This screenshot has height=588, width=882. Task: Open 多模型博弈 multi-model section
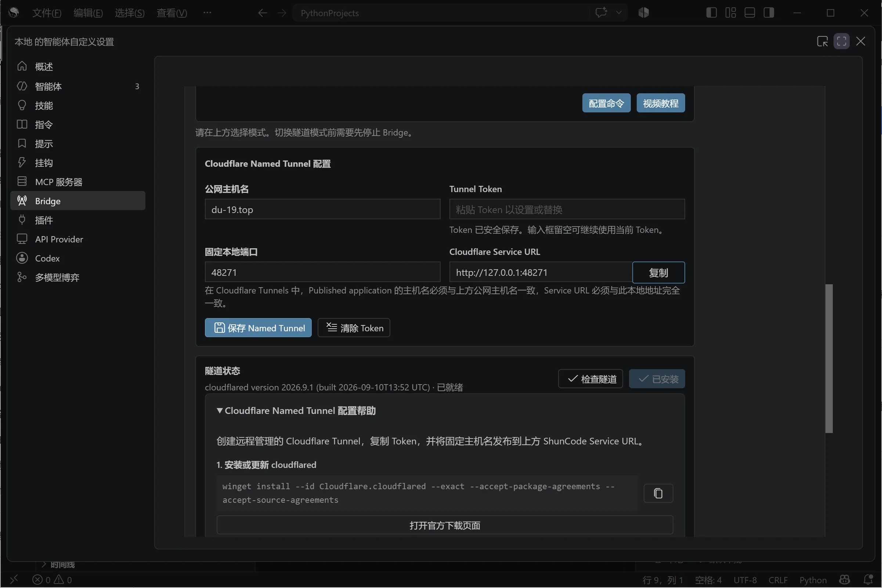click(77, 278)
